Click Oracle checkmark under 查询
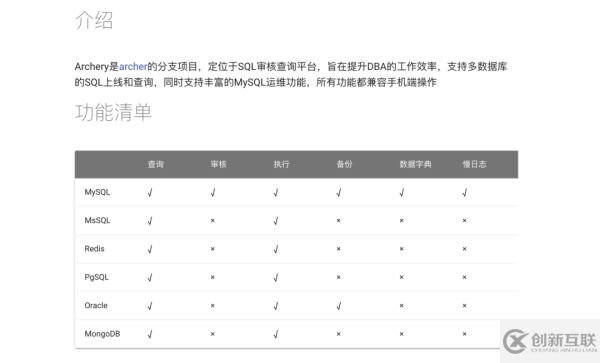The height and width of the screenshot is (363, 600). coord(150,306)
